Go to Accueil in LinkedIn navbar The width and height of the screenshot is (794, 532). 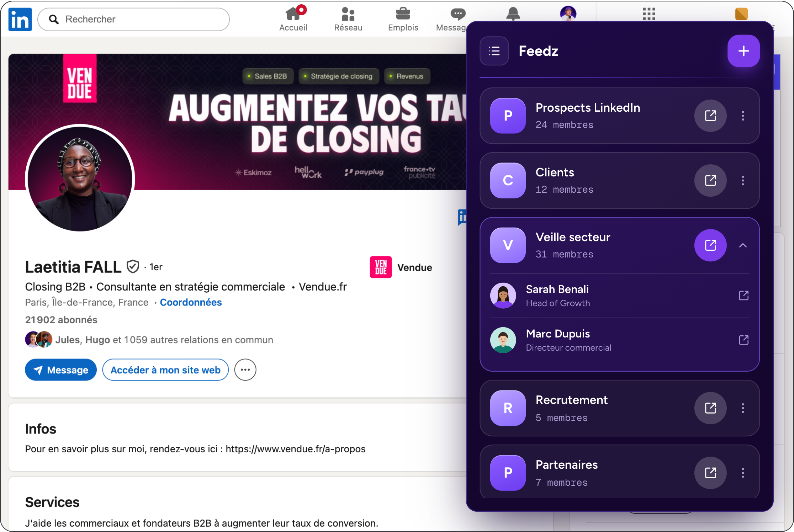tap(293, 19)
